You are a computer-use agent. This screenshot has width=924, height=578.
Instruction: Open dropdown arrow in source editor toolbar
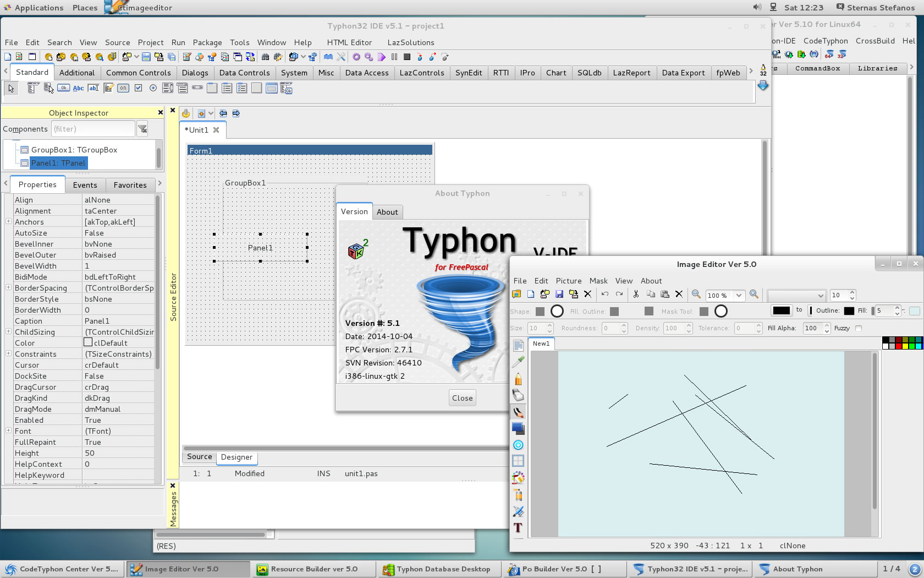[211, 113]
